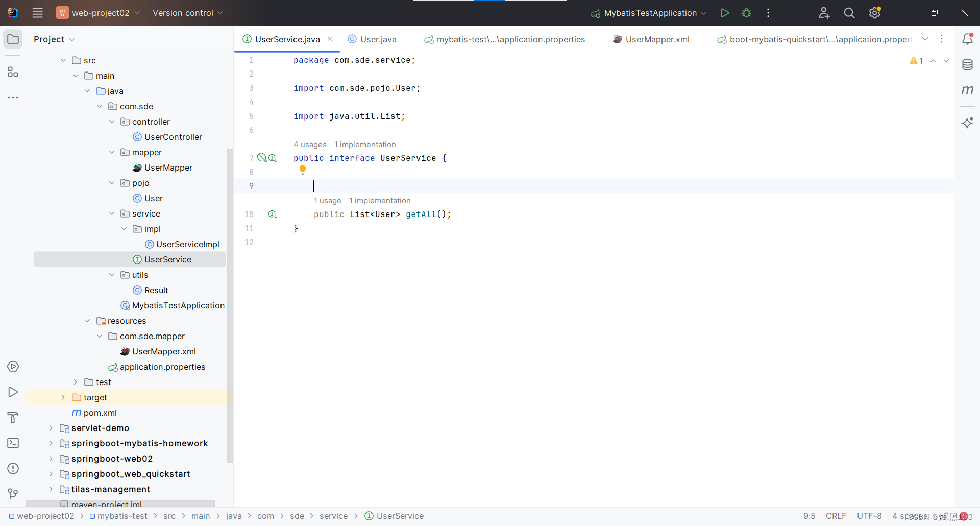Open the main hamburger menu

(x=38, y=13)
